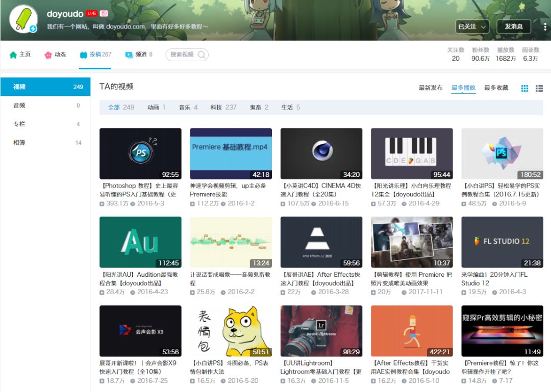Screen dimensions: 551x392
Task: Expand the 已关注 follow dropdown
Action: 472,27
